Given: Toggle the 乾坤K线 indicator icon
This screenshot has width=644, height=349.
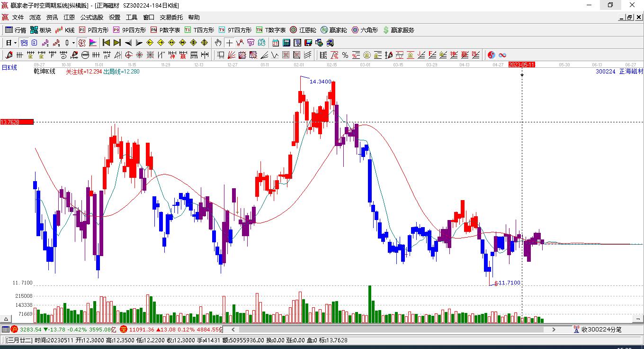Looking at the screenshot, I should click(x=81, y=43).
